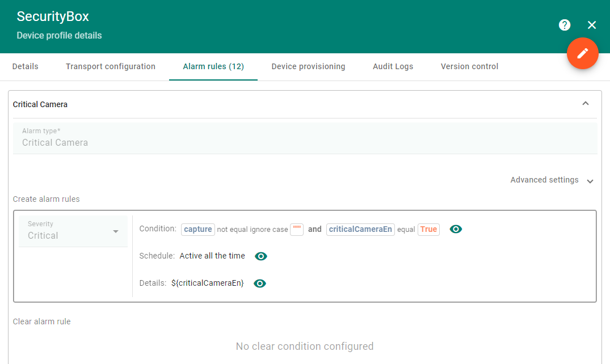View the alarm condition details
The image size is (610, 364).
[x=456, y=229]
